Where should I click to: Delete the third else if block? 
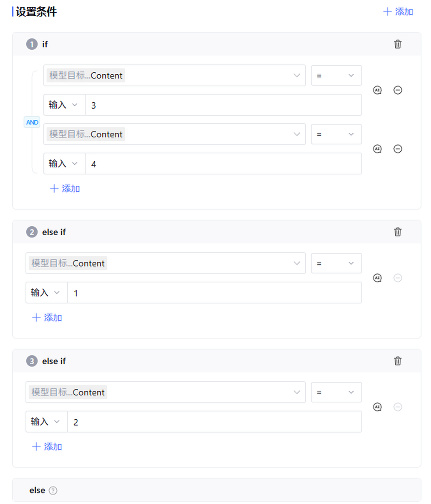(397, 361)
